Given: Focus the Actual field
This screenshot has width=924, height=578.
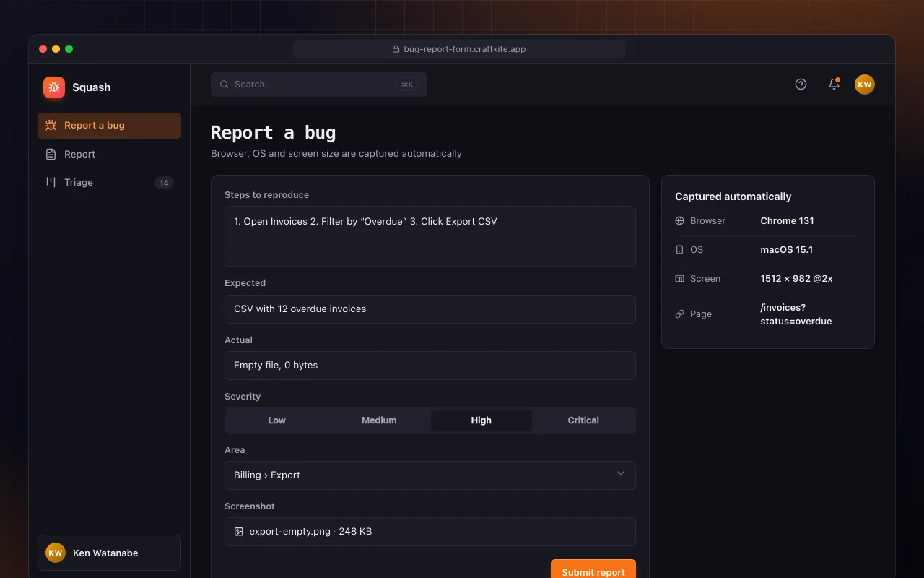Looking at the screenshot, I should 430,366.
